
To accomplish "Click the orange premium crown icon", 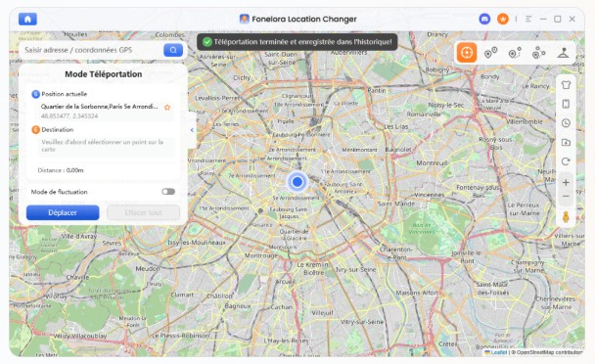I will 503,19.
